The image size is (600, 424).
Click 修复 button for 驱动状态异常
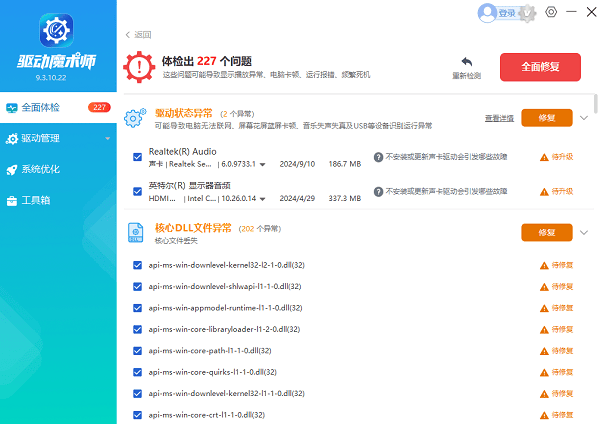tap(547, 118)
